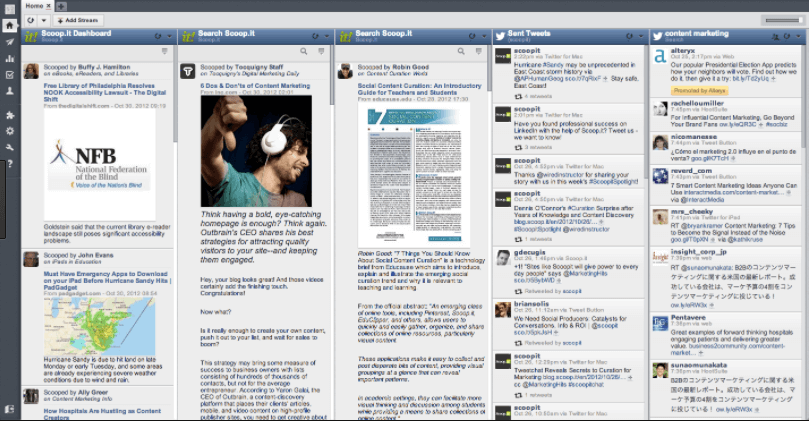Click filter icon in Scoop.it Dashboard stream
This screenshot has height=421, width=809.
(x=165, y=51)
